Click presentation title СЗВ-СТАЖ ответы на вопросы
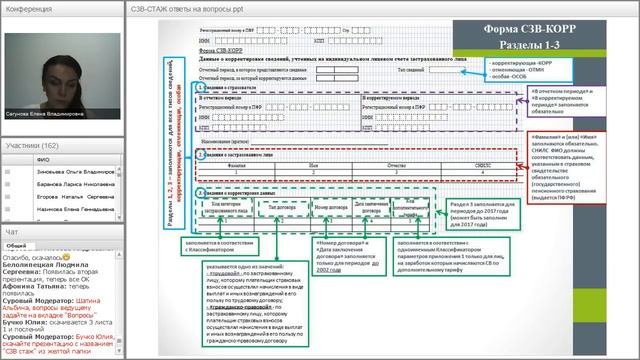The image size is (640, 360). click(187, 9)
